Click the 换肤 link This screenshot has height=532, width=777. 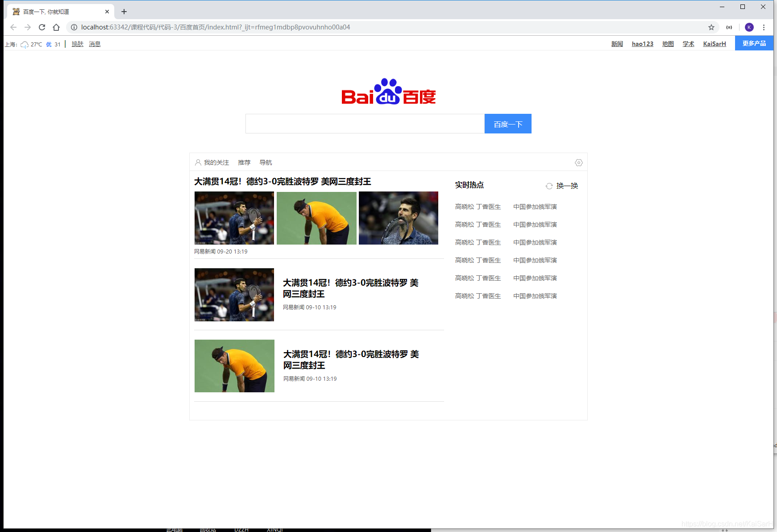click(x=78, y=44)
